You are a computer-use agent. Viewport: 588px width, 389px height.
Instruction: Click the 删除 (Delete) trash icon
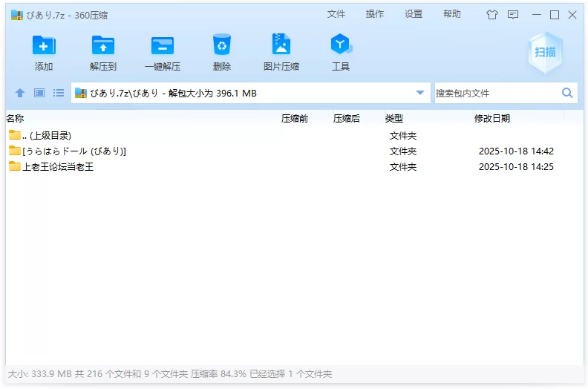(222, 46)
